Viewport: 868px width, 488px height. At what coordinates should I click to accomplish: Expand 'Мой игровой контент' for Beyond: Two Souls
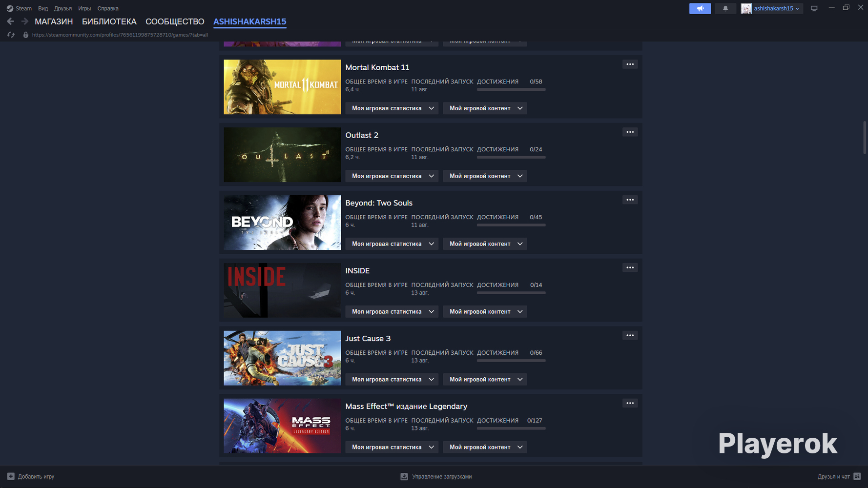click(x=485, y=244)
